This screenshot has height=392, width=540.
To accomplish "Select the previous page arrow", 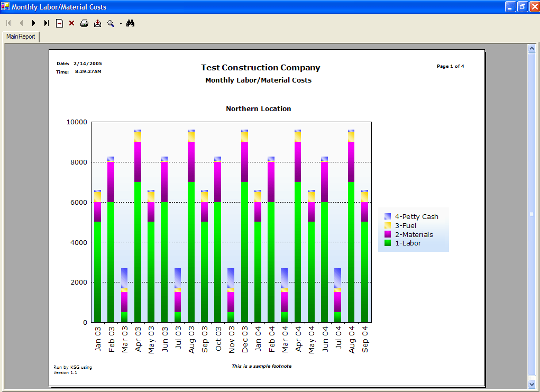I will [21, 23].
